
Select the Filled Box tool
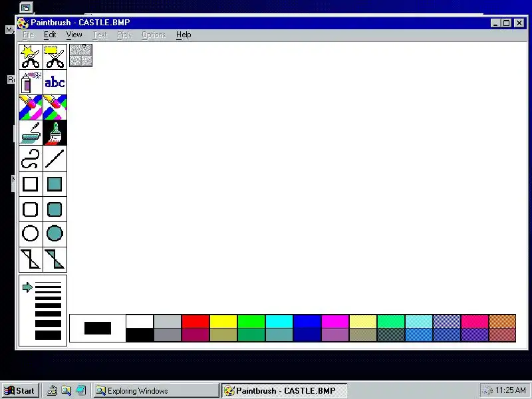(55, 184)
